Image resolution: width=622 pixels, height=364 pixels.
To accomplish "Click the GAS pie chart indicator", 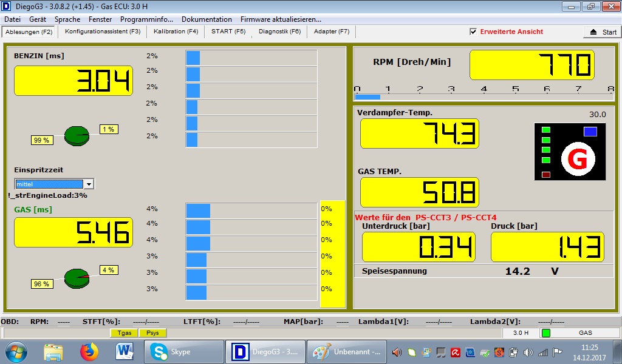I will (77, 278).
